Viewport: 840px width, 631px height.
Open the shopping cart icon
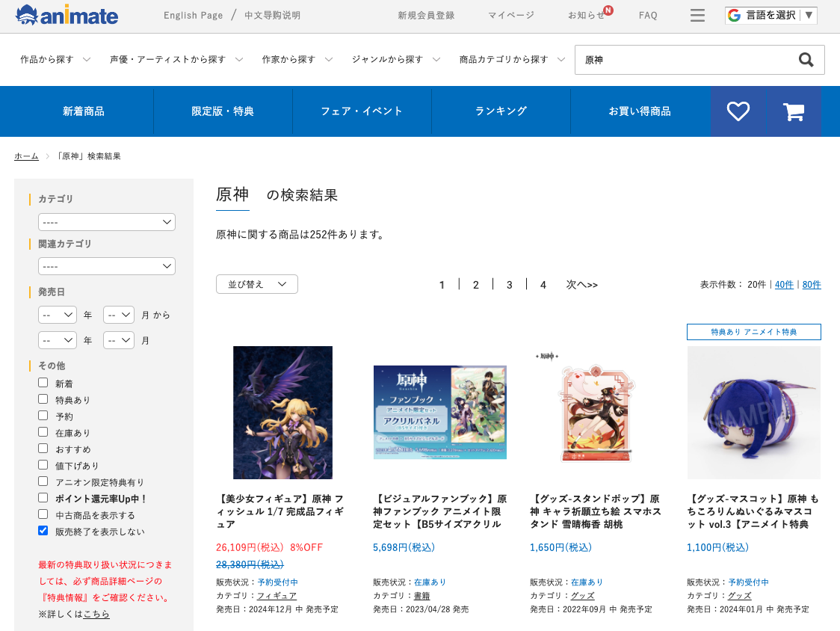794,111
